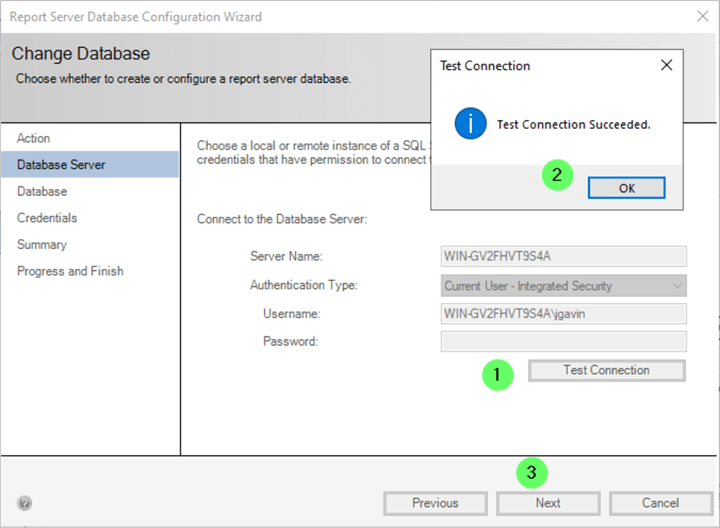Close the Test Connection dialog
720x528 pixels.
coord(667,66)
